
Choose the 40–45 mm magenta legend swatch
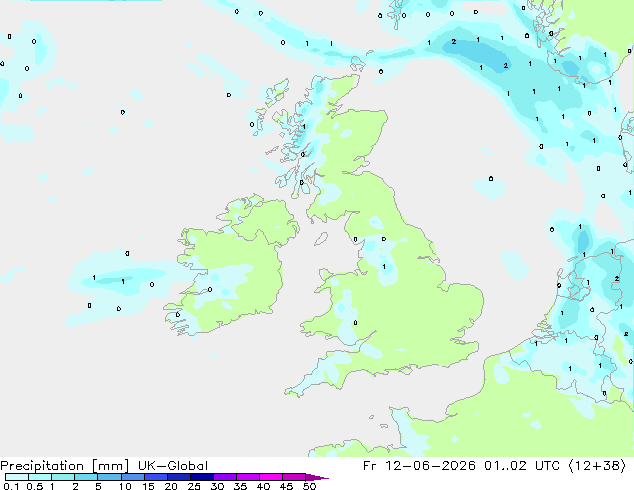271,477
